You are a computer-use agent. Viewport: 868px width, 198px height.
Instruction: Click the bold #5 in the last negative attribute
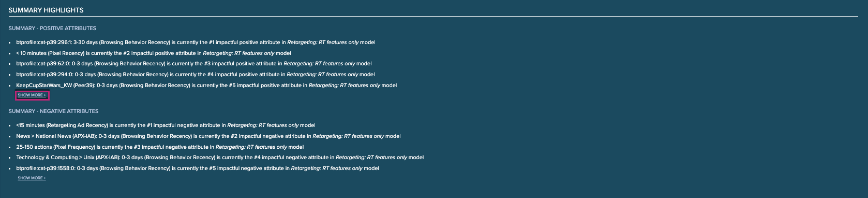click(213, 168)
